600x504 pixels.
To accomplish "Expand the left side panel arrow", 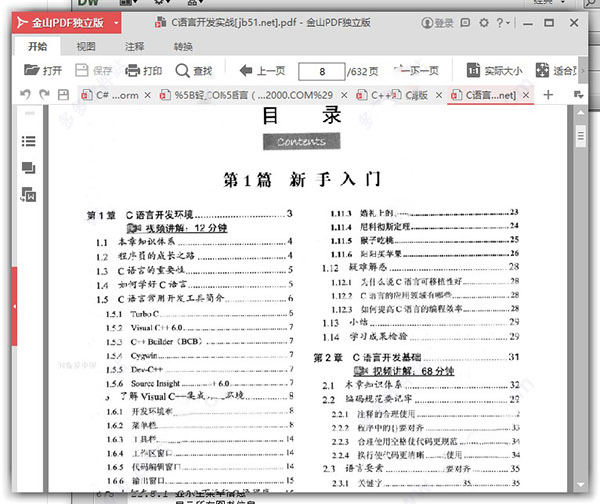I will (15, 307).
